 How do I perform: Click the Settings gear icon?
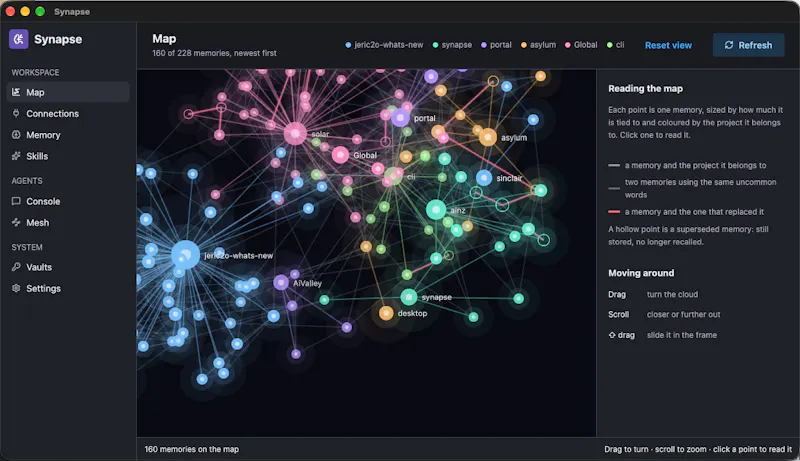(16, 288)
